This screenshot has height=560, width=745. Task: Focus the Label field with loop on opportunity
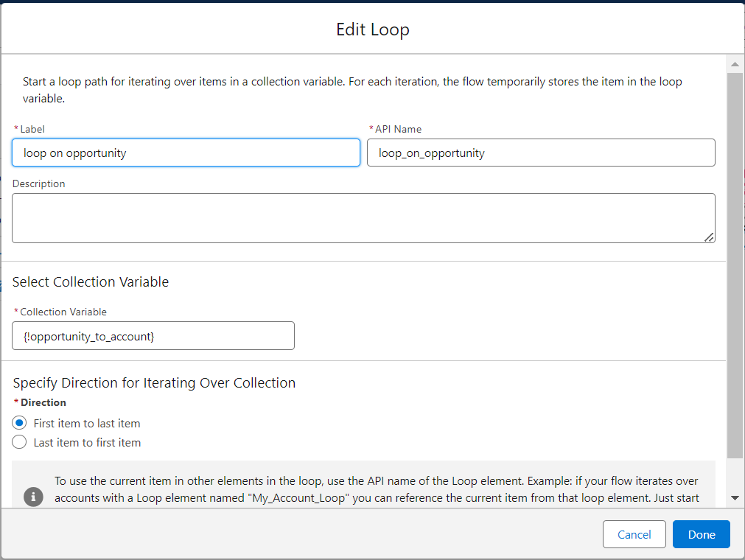pos(186,153)
